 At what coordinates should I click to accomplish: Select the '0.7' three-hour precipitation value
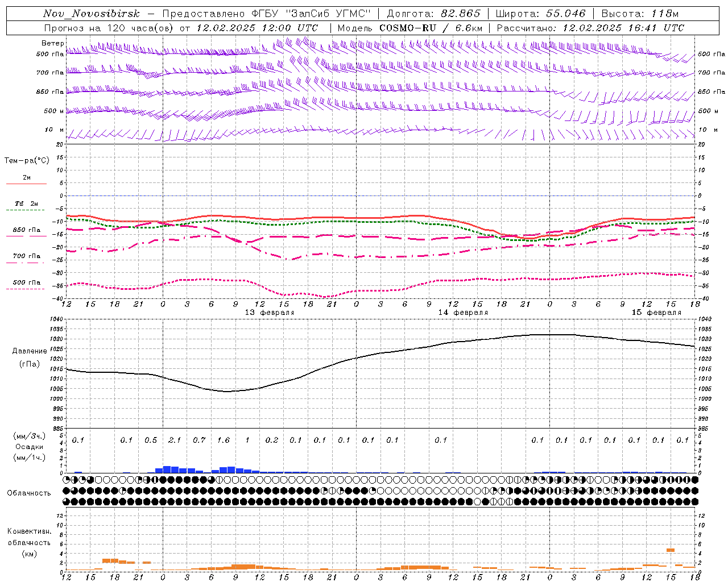tap(199, 440)
